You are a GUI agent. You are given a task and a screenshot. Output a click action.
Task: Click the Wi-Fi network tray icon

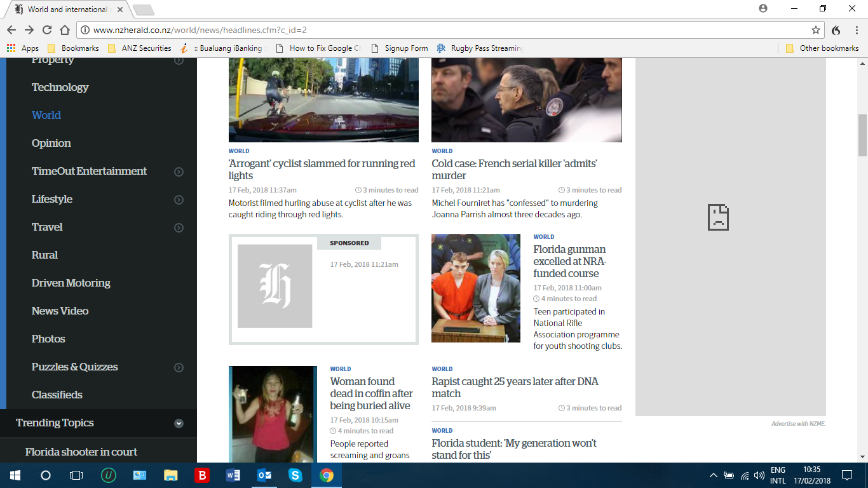(745, 475)
